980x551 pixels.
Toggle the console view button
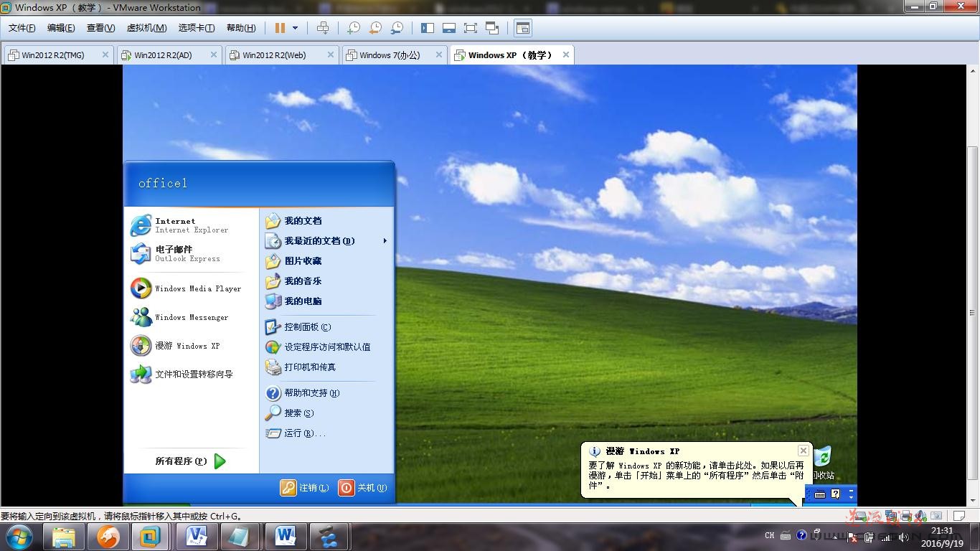coord(523,28)
